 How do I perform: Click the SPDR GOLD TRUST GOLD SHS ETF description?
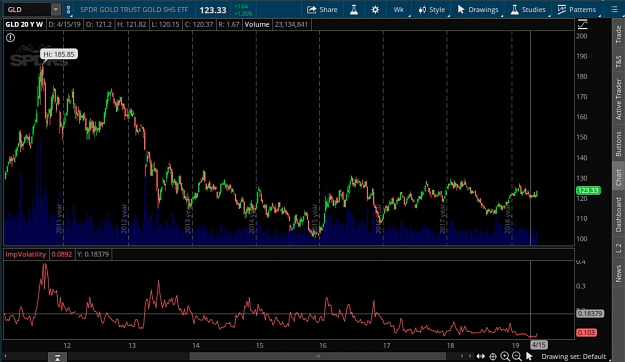point(134,10)
